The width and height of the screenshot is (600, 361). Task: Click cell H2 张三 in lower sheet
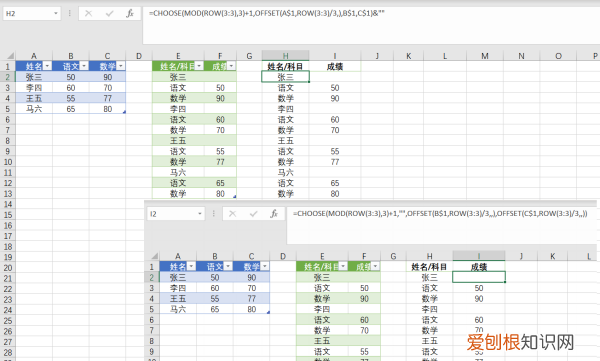point(429,277)
